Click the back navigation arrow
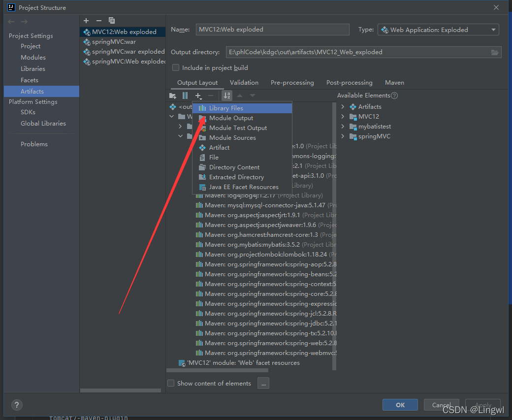Screen dimensions: 512x420 point(11,22)
